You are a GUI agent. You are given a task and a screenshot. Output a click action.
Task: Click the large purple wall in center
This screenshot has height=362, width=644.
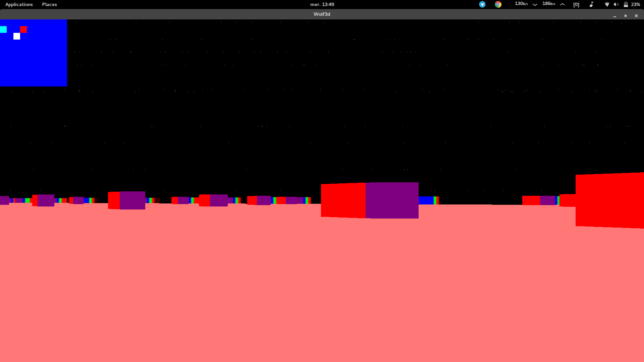point(392,200)
